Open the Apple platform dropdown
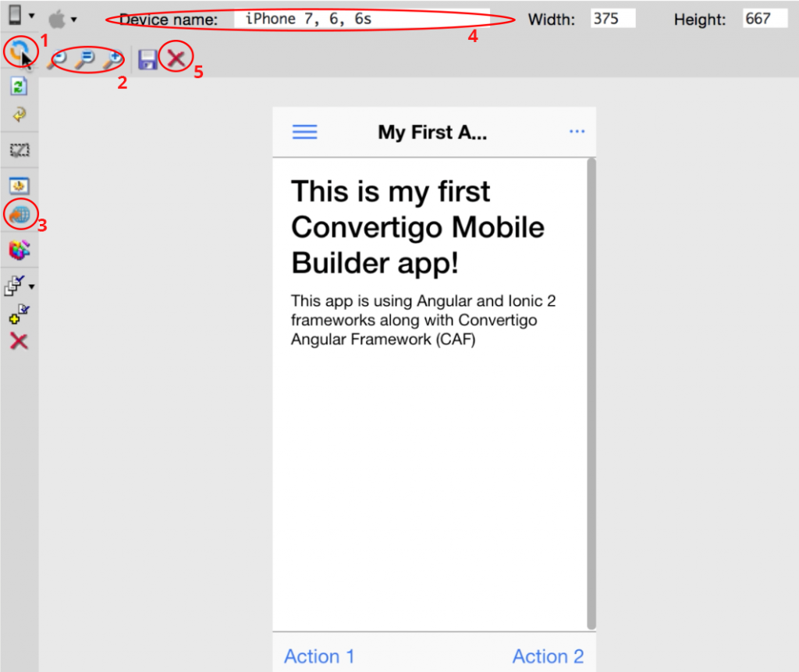 (62, 20)
